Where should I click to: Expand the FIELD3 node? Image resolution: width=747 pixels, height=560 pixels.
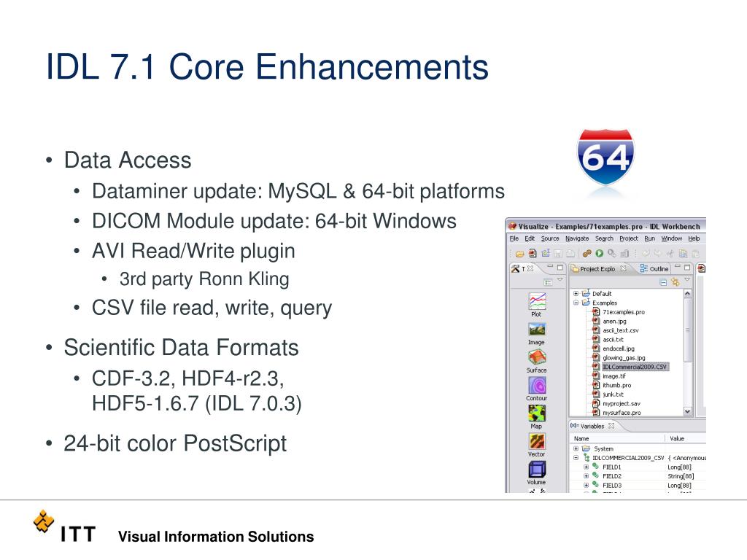click(x=587, y=485)
